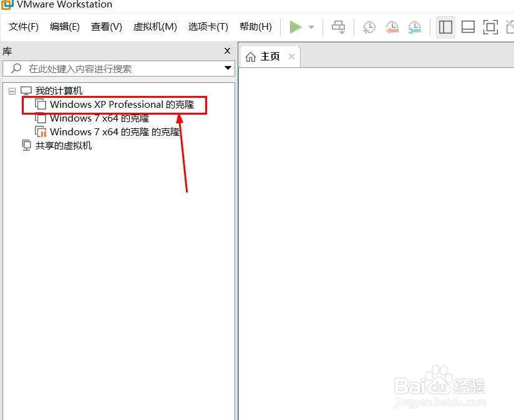Open the search filter dropdown arrow
Image resolution: width=514 pixels, height=420 pixels.
[x=228, y=68]
